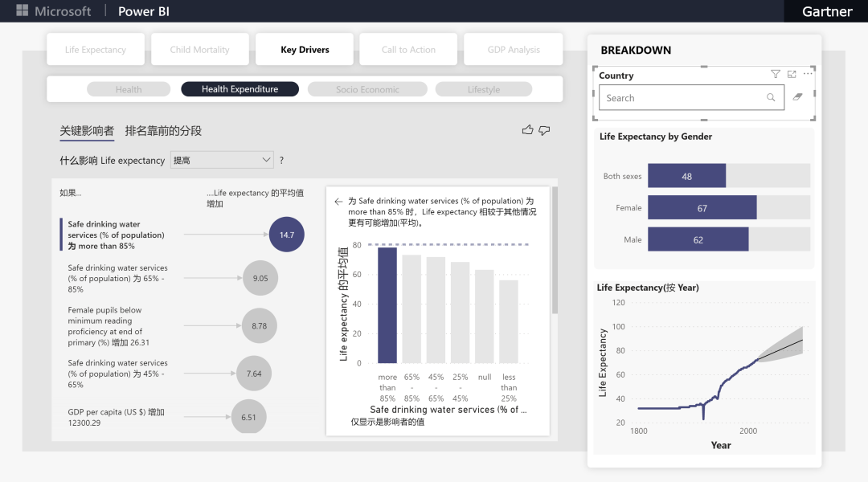This screenshot has width=868, height=482.
Task: Click the eraser clear selections icon
Action: [798, 97]
